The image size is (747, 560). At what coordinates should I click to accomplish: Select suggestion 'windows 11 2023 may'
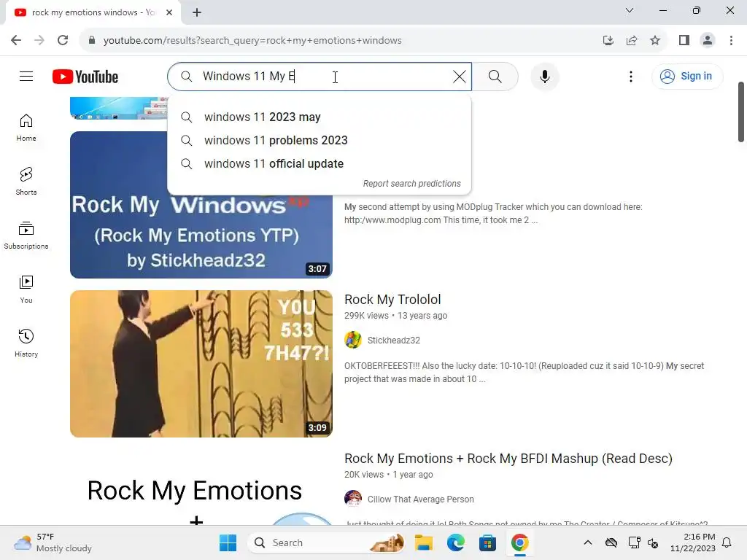[x=320, y=117]
